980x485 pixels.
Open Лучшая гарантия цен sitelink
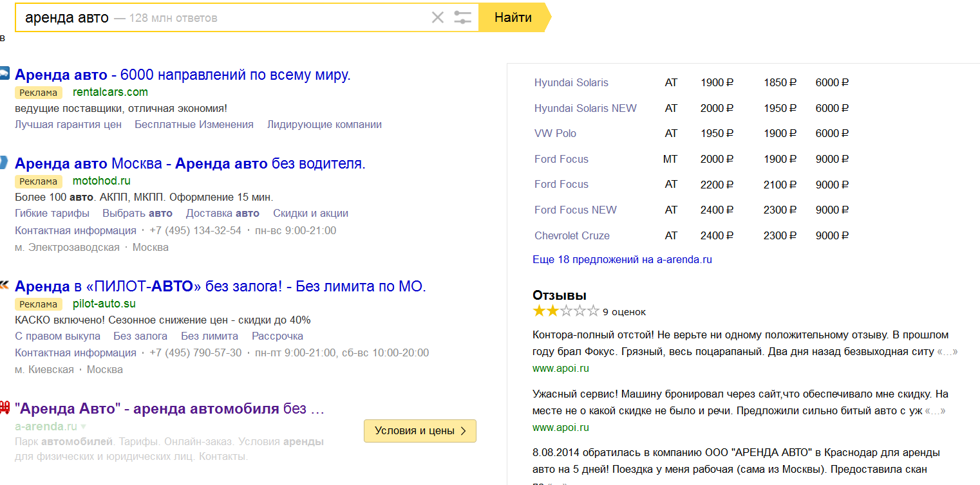68,125
